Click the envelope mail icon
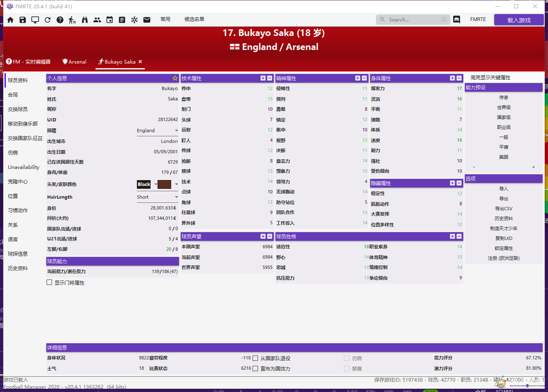Image resolution: width=548 pixels, height=392 pixels. (x=147, y=20)
